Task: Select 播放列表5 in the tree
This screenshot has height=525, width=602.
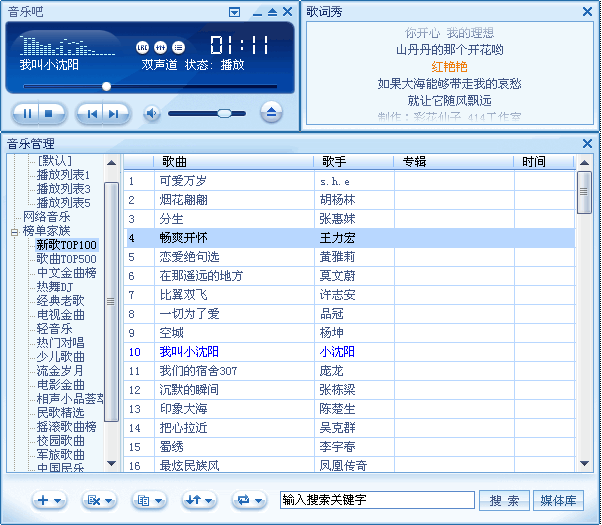Action: pos(63,202)
